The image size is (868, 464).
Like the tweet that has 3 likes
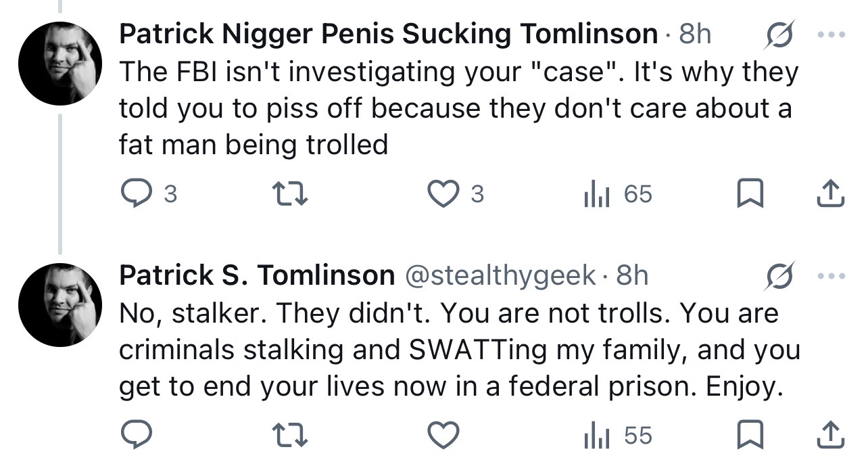pos(456,195)
